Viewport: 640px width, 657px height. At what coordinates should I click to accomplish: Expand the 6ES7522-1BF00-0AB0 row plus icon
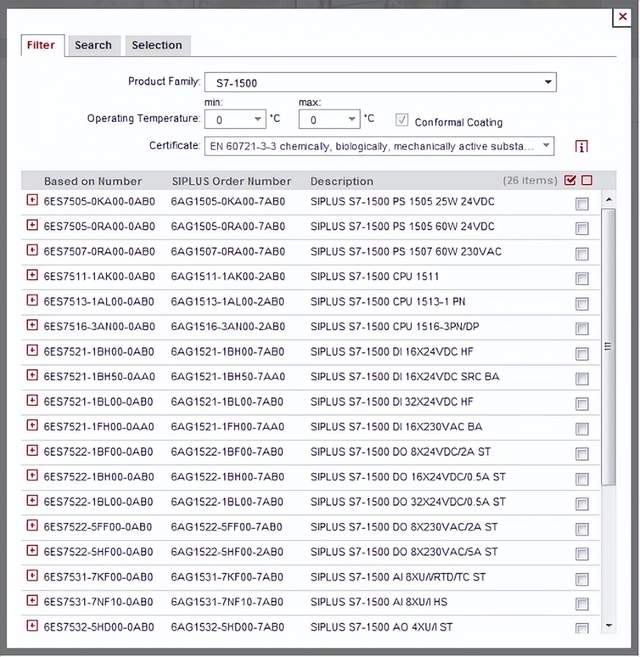(32, 451)
